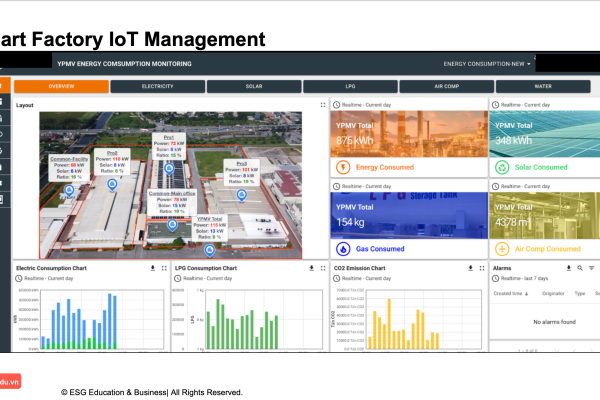Switch to the ELECTRICITY tab
Viewport: 600px width, 400px height.
point(158,87)
